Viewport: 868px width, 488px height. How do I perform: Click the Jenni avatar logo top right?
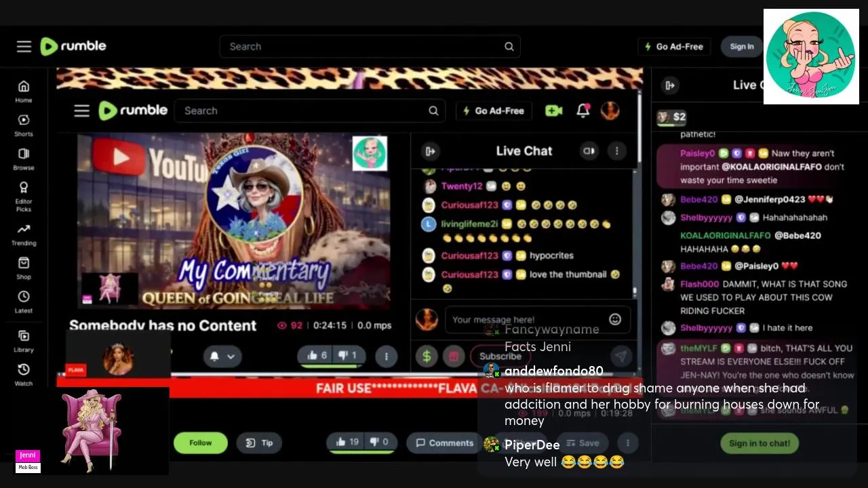(x=811, y=56)
